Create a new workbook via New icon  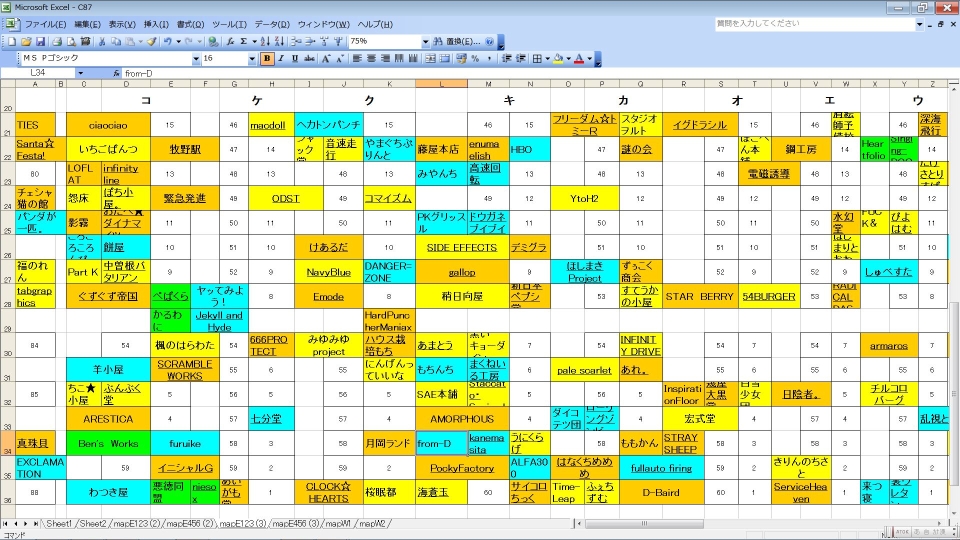(x=12, y=42)
